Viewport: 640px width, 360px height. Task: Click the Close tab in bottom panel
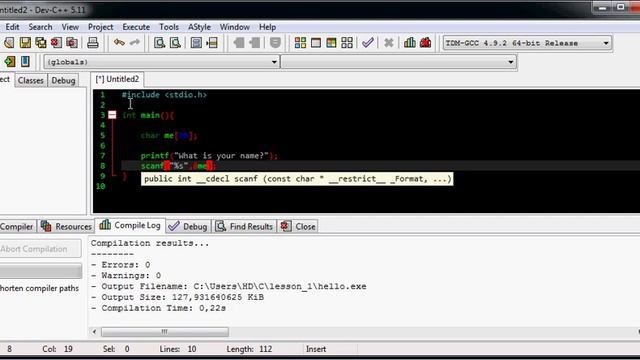298,226
